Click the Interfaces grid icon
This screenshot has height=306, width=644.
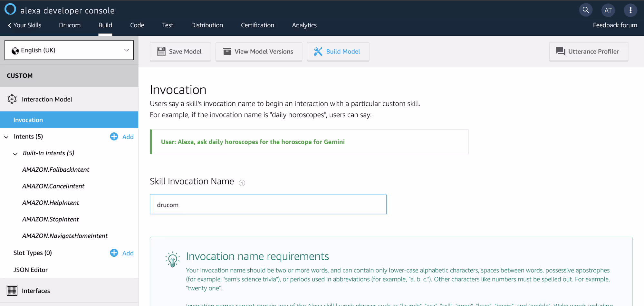12,291
